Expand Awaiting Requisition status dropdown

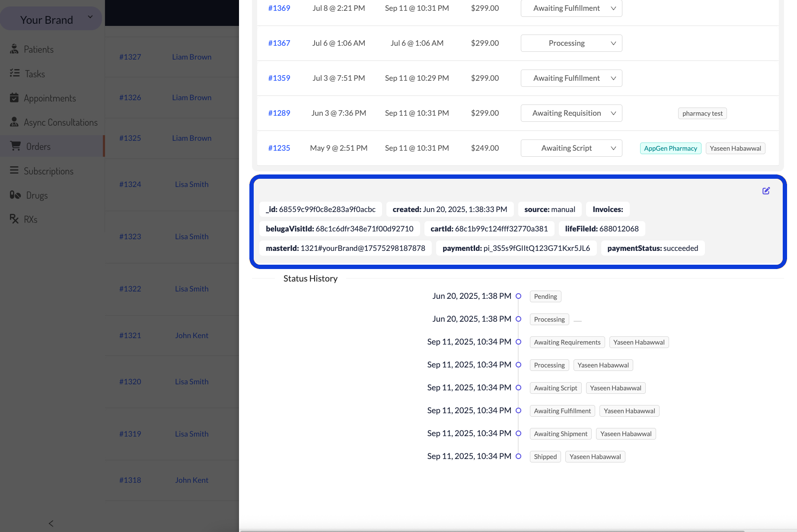[x=571, y=113]
